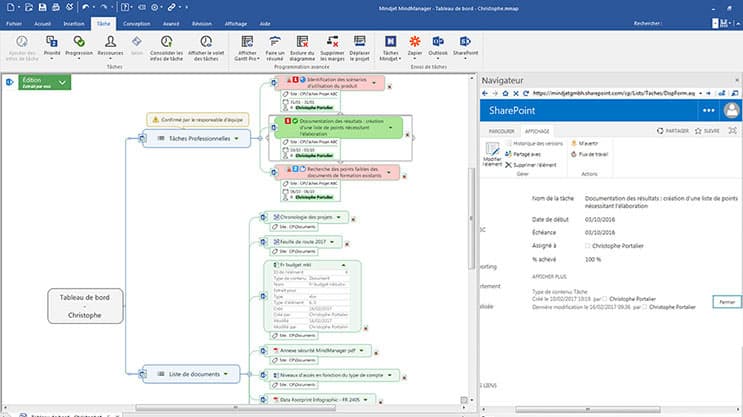743x417 pixels.
Task: Click PARTAGER in SharePoint
Action: [673, 131]
